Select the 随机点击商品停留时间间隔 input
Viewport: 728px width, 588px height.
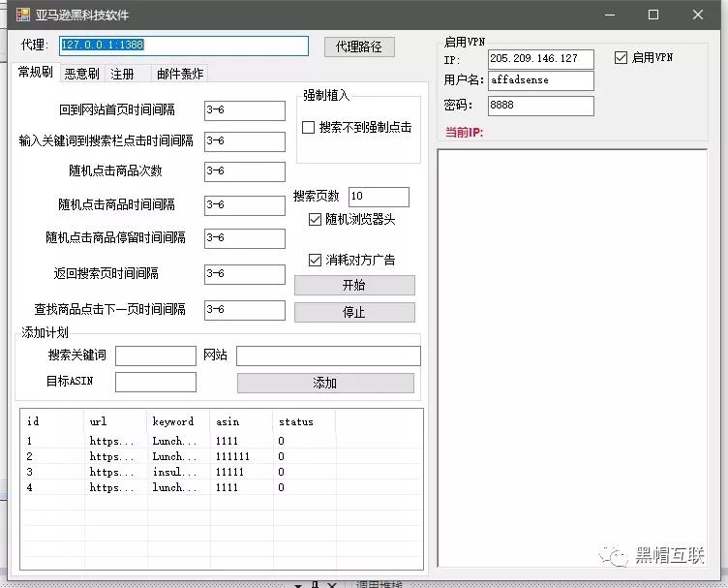coord(245,238)
